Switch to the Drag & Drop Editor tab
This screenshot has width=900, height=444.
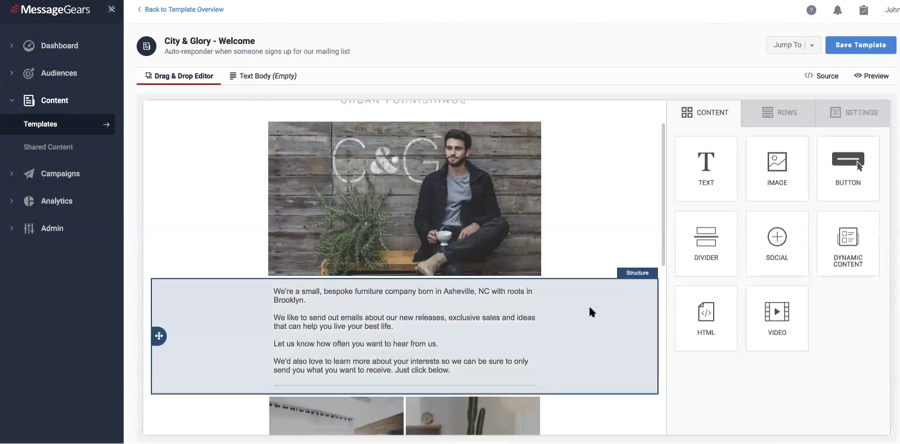click(179, 76)
